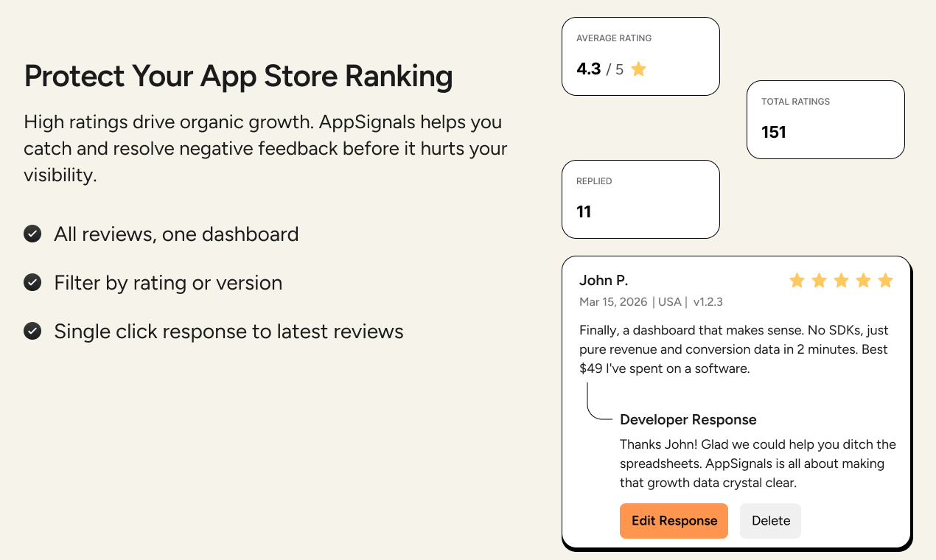This screenshot has height=560, width=936.
Task: Click the total ratings value 151
Action: (x=774, y=133)
